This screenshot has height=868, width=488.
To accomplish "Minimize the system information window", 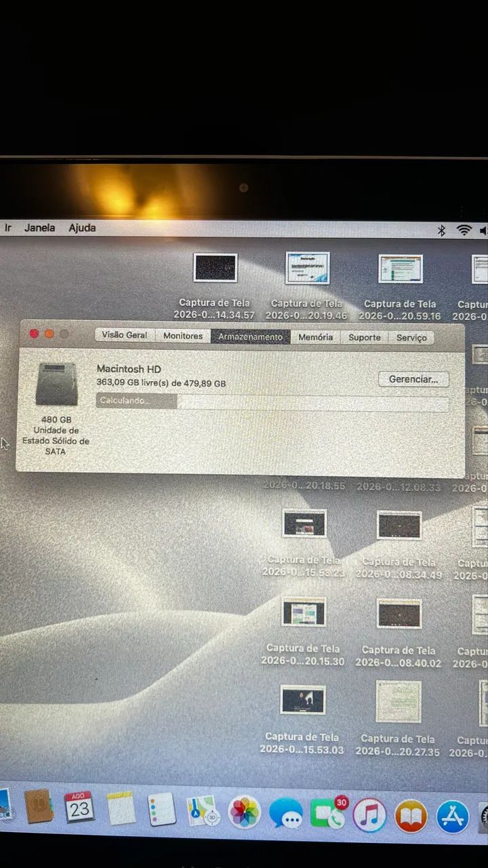I will click(x=49, y=334).
